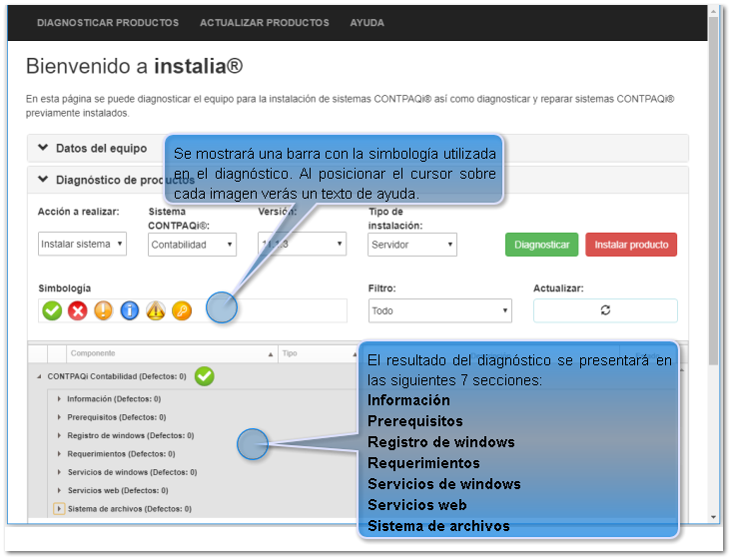Click the blue information symbology icon
Image resolution: width=732 pixels, height=560 pixels.
pos(129,310)
